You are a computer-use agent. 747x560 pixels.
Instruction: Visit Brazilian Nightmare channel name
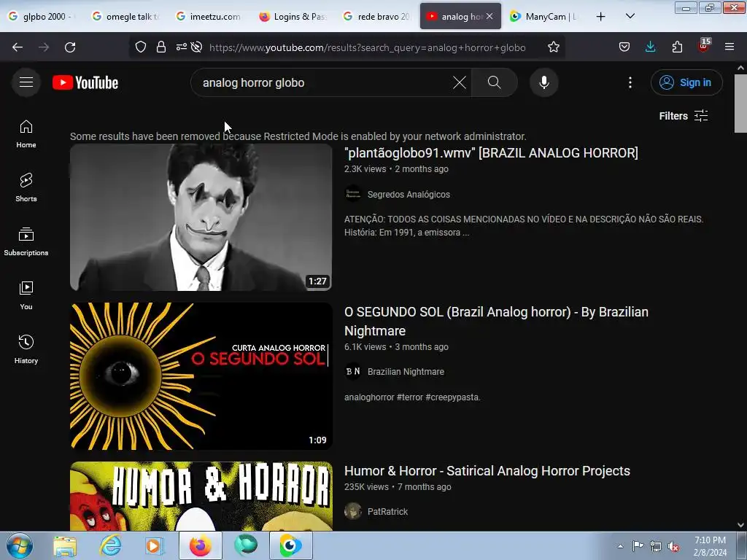click(406, 371)
